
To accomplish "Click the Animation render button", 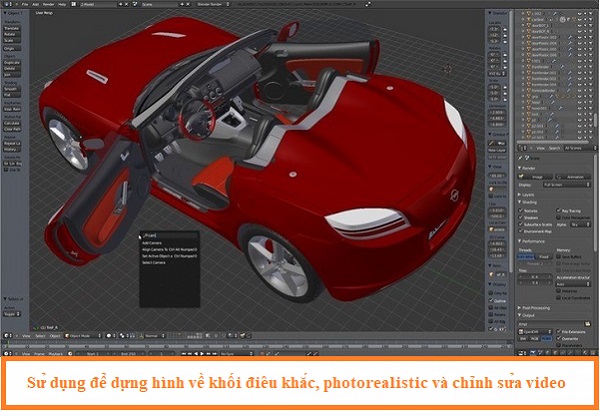I will (x=572, y=175).
